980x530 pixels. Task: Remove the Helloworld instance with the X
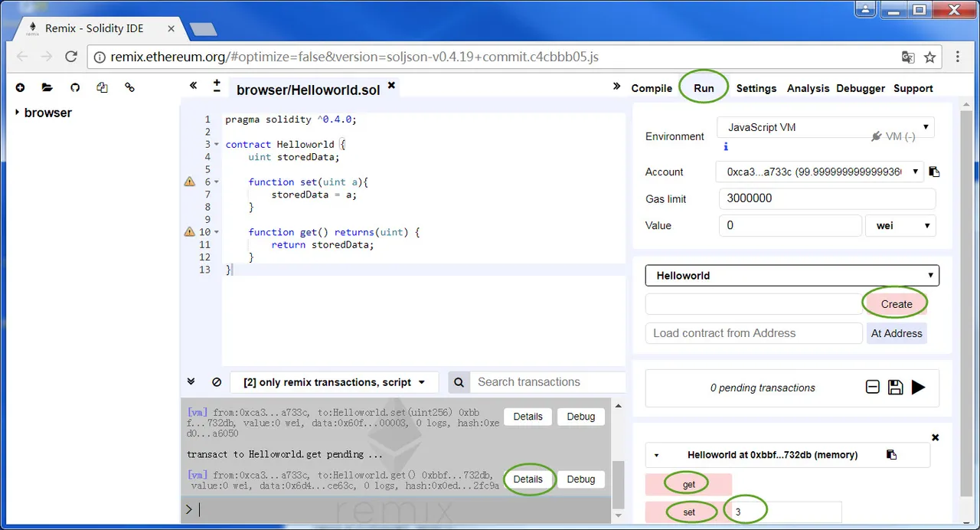point(935,437)
